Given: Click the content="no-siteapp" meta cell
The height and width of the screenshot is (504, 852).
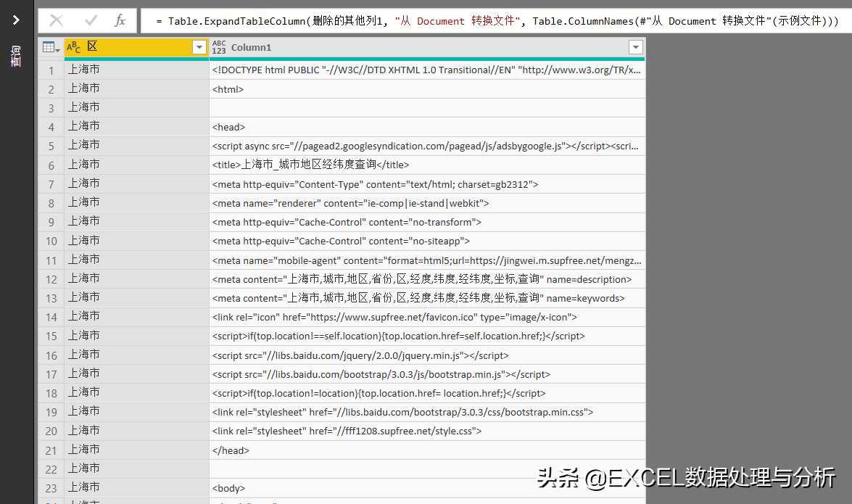Looking at the screenshot, I should (427, 241).
